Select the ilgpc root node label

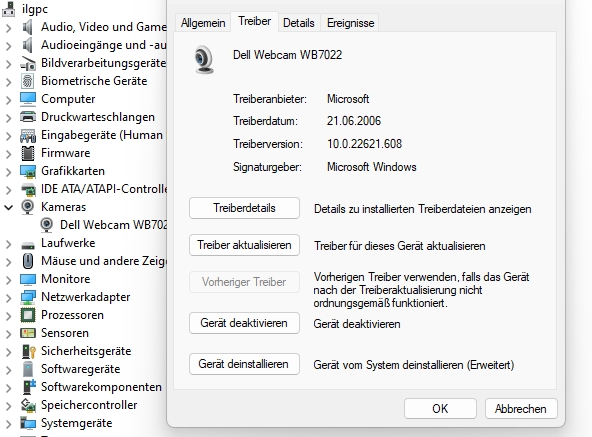[35, 9]
